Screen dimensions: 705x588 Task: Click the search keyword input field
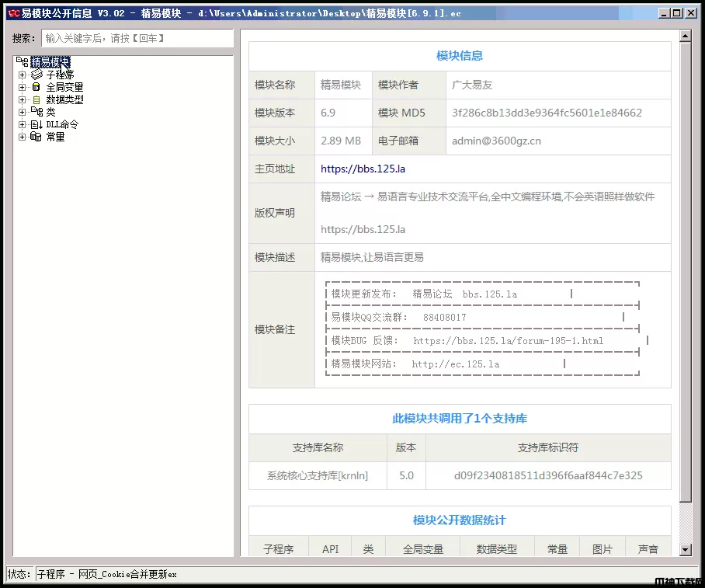pyautogui.click(x=137, y=38)
